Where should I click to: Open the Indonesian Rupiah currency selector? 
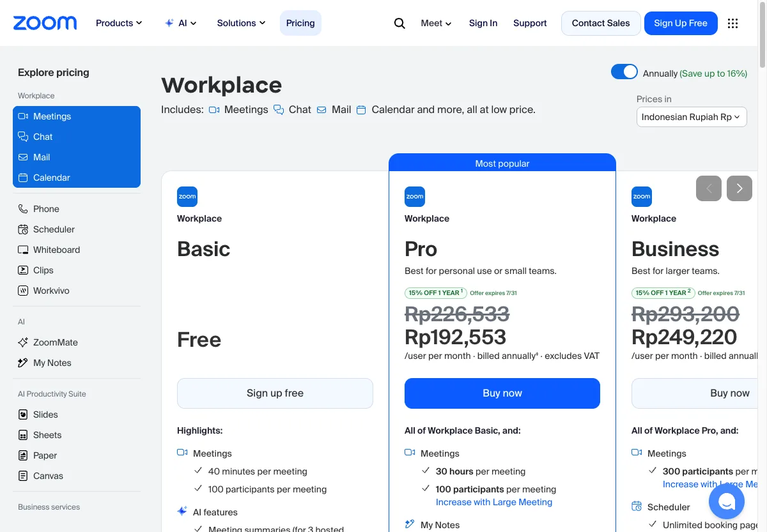click(692, 117)
